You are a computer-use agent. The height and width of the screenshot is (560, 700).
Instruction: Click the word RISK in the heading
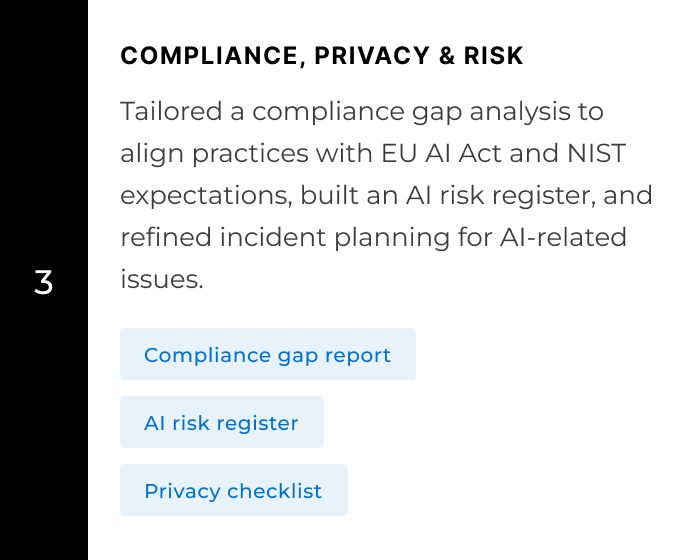point(495,56)
